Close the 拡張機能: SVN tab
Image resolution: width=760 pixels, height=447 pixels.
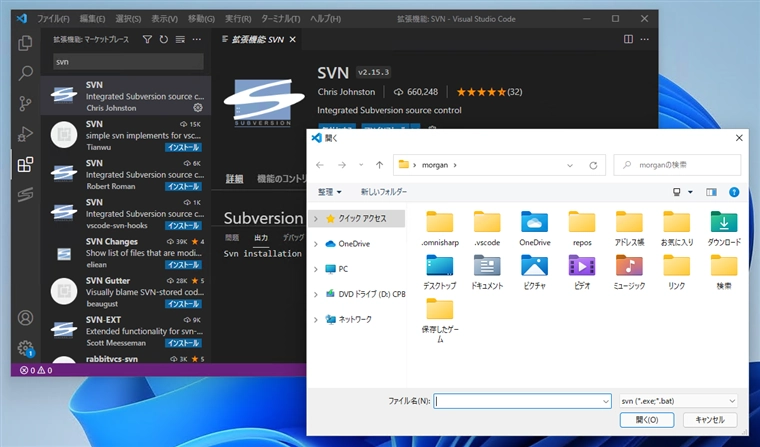pos(292,40)
